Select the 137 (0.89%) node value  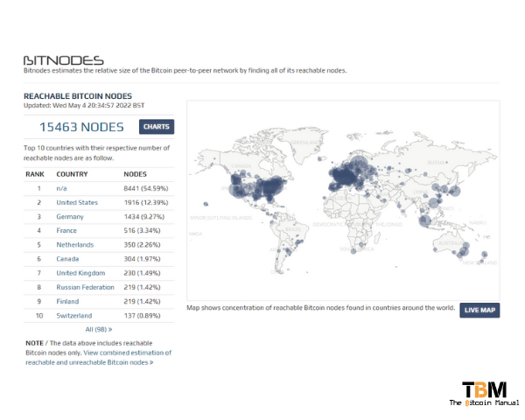click(142, 316)
